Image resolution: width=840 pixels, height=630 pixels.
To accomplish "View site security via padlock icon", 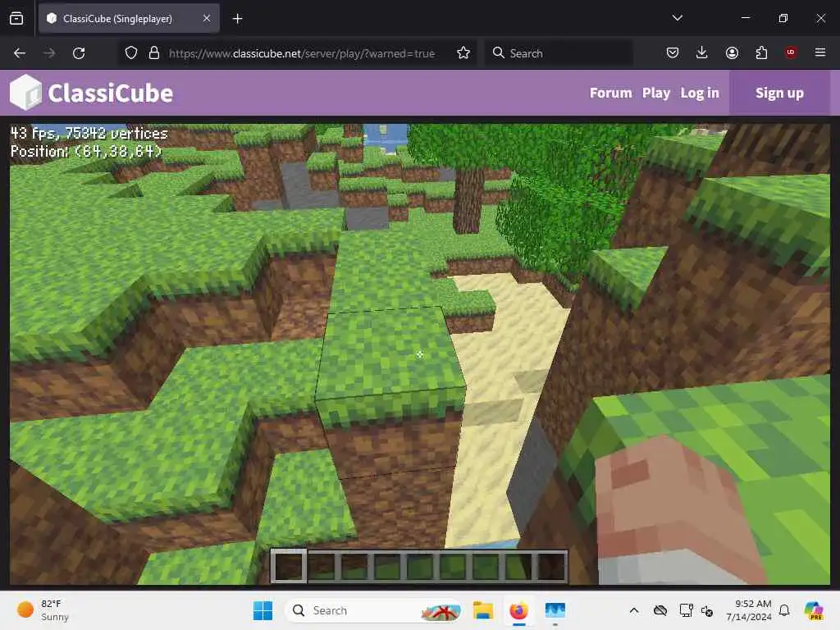I will pyautogui.click(x=154, y=53).
